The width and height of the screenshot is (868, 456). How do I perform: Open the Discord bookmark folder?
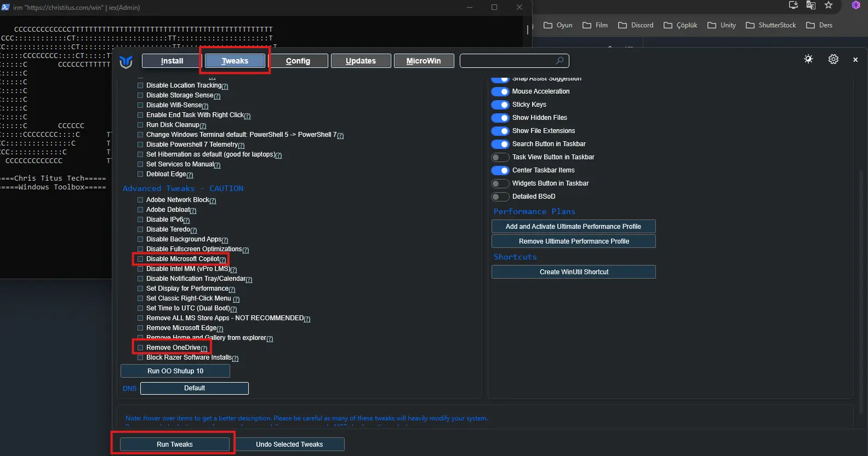pyautogui.click(x=636, y=25)
